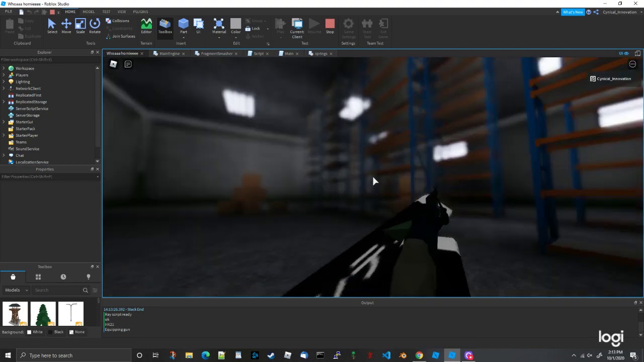This screenshot has width=644, height=362.
Task: Switch to the TEST ribbon tab
Action: pos(106,12)
